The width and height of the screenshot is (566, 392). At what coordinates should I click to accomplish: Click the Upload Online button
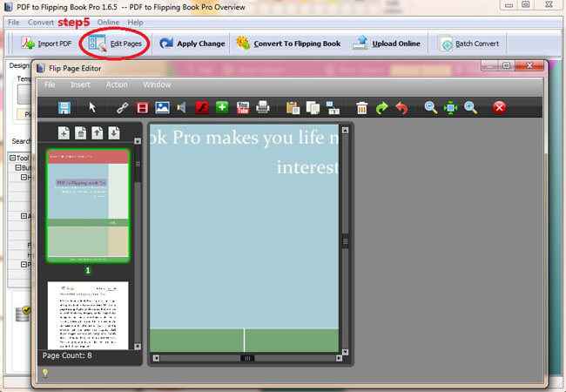387,44
